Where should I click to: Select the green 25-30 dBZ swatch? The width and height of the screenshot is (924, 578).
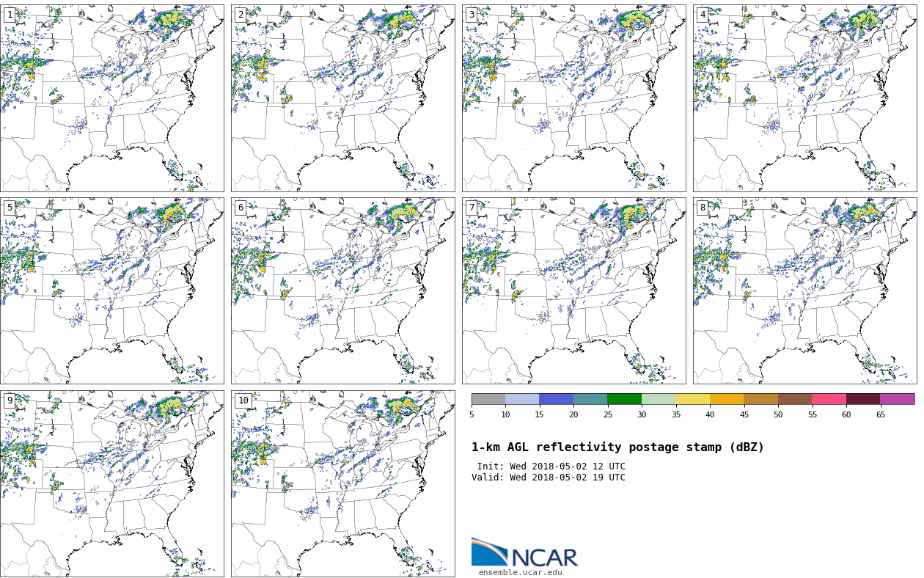pyautogui.click(x=624, y=399)
